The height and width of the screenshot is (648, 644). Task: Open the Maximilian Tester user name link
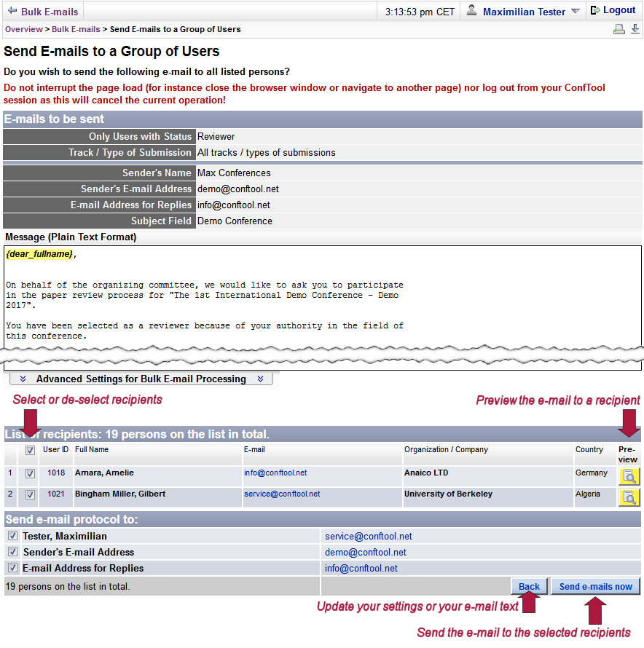[x=524, y=12]
